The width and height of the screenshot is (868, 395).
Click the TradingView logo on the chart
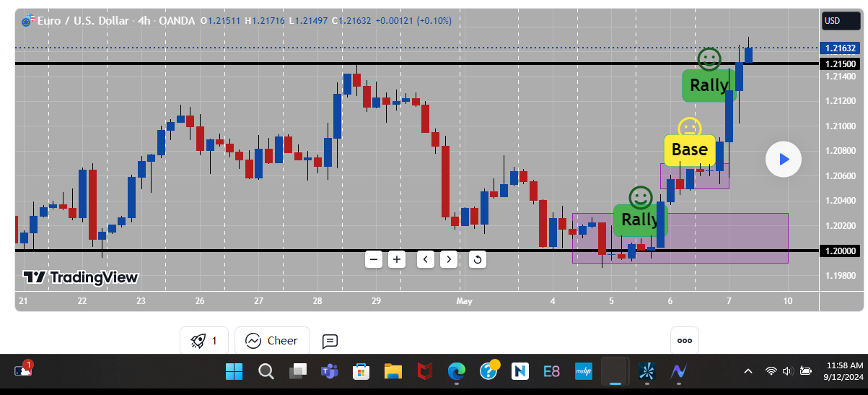tap(80, 277)
